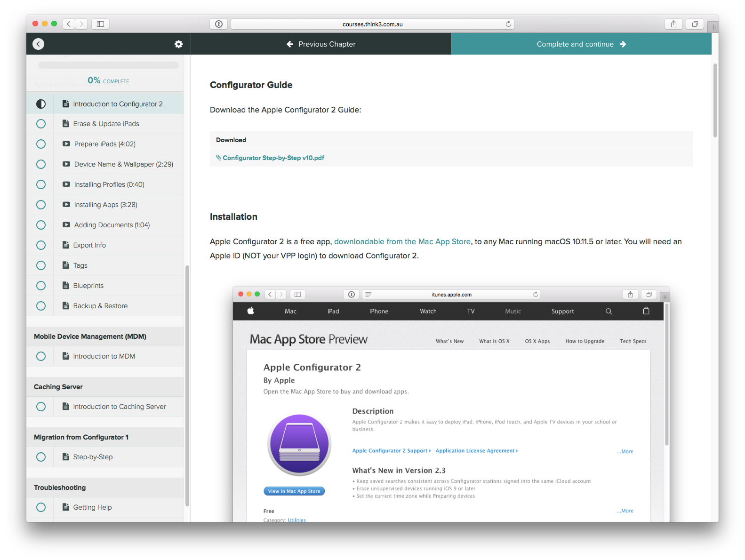Screen dimensions: 745x560
Task: Click video icon beside Installing Apps
Action: click(x=66, y=205)
